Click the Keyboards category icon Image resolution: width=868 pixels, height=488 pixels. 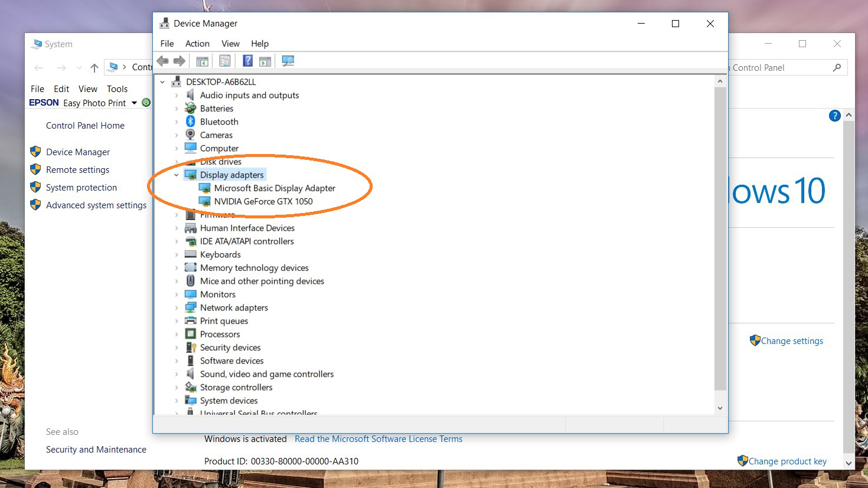click(x=190, y=254)
